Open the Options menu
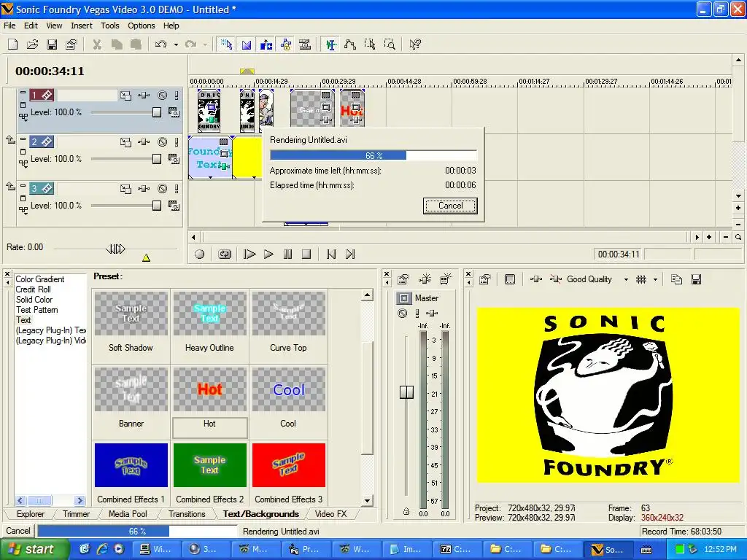Screen dimensions: 747x560 tap(141, 26)
